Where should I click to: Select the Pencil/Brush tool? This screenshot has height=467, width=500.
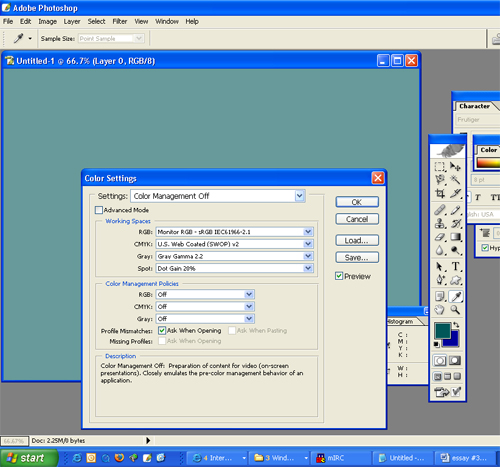pyautogui.click(x=455, y=210)
